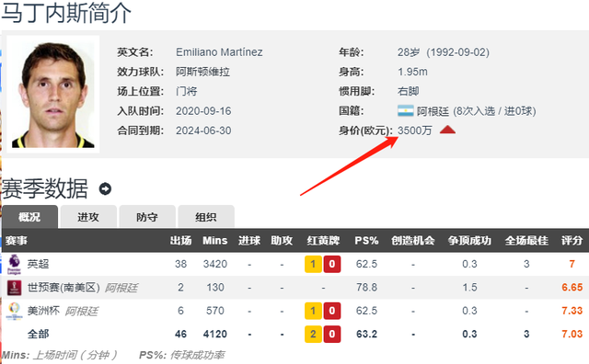Image resolution: width=589 pixels, height=364 pixels.
Task: Click the Argentina flag icon
Action: point(405,110)
